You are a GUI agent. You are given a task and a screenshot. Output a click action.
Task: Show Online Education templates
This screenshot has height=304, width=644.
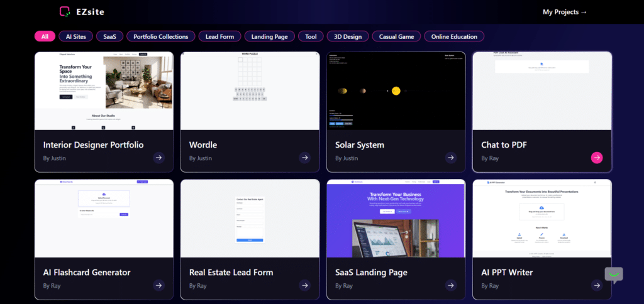(454, 36)
